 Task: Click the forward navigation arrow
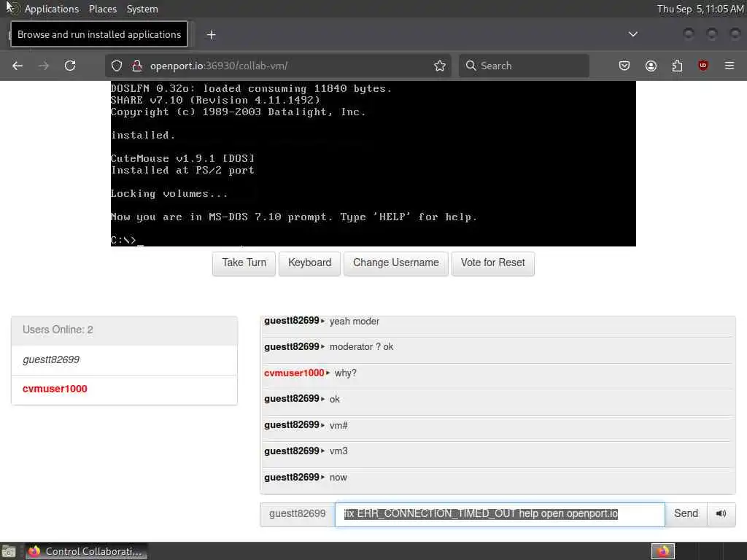coord(44,66)
